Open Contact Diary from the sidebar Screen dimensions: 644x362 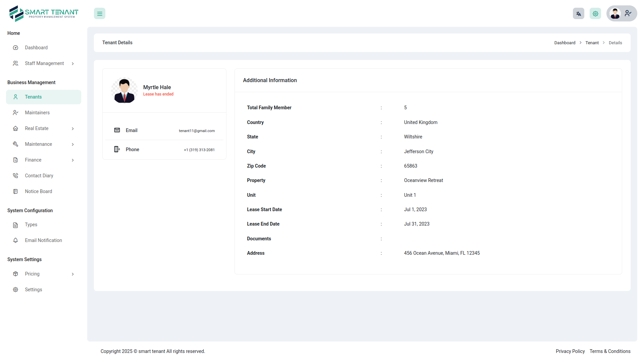39,175
